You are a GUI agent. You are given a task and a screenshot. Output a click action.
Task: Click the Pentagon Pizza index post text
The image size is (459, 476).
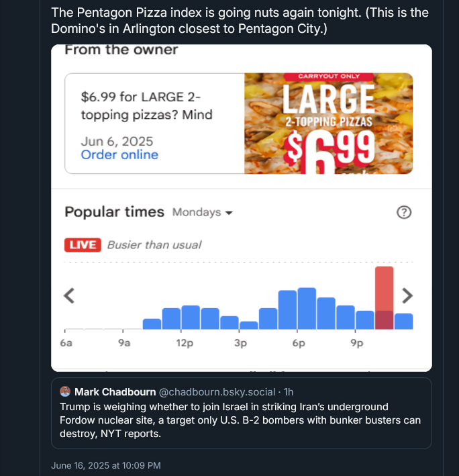pyautogui.click(x=240, y=21)
